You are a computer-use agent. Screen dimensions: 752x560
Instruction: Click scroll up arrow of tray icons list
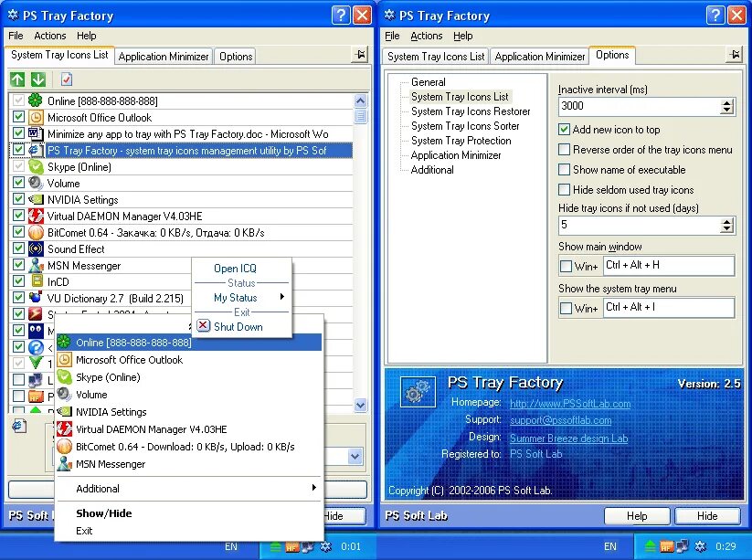[361, 100]
